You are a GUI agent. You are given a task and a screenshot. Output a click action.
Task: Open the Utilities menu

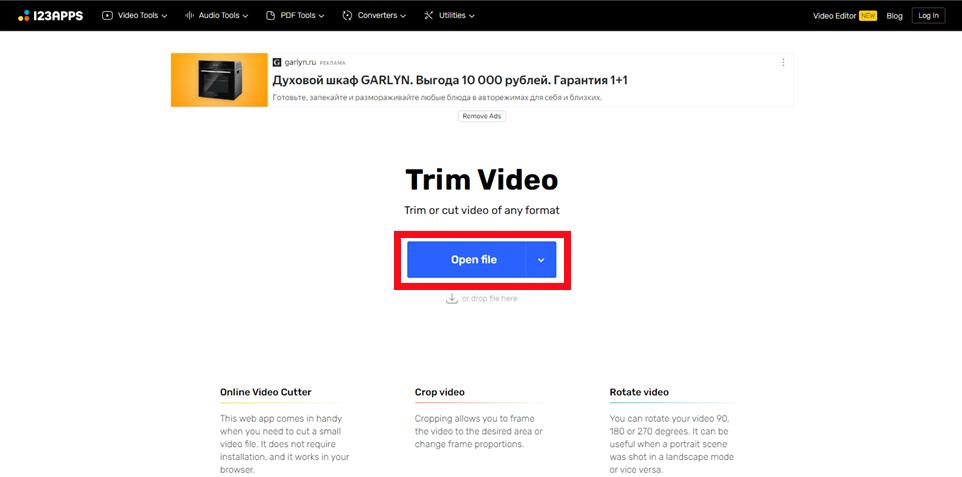(x=457, y=16)
